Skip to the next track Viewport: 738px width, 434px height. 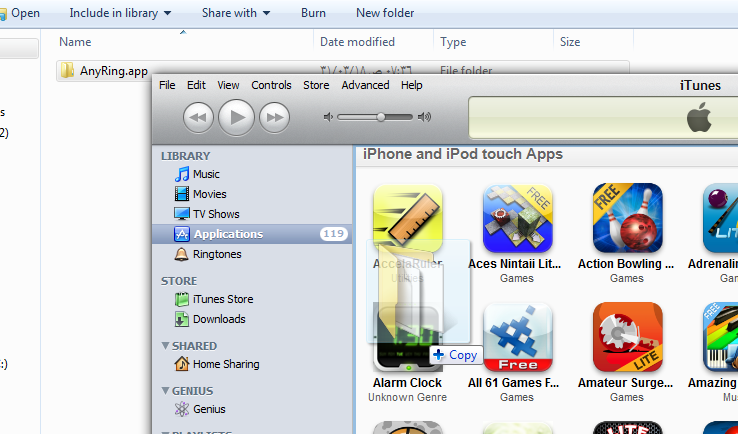pyautogui.click(x=274, y=117)
